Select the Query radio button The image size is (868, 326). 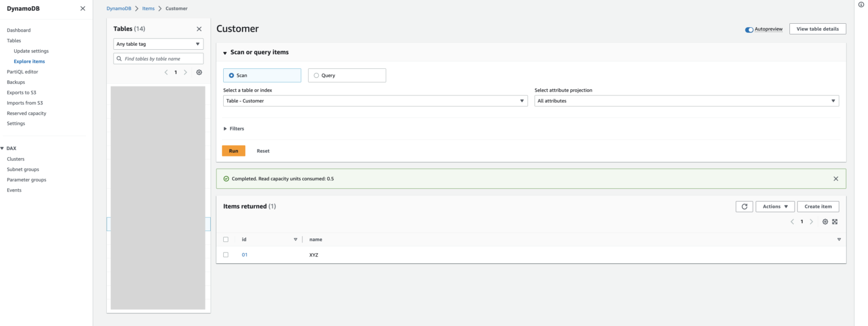point(316,75)
